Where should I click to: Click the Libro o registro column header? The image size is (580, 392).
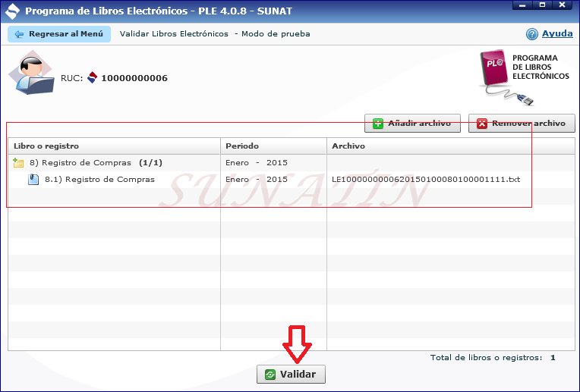coord(115,146)
